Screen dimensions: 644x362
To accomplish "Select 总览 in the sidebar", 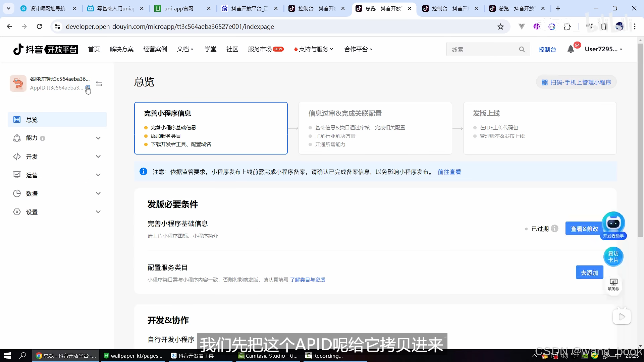I will pyautogui.click(x=57, y=120).
